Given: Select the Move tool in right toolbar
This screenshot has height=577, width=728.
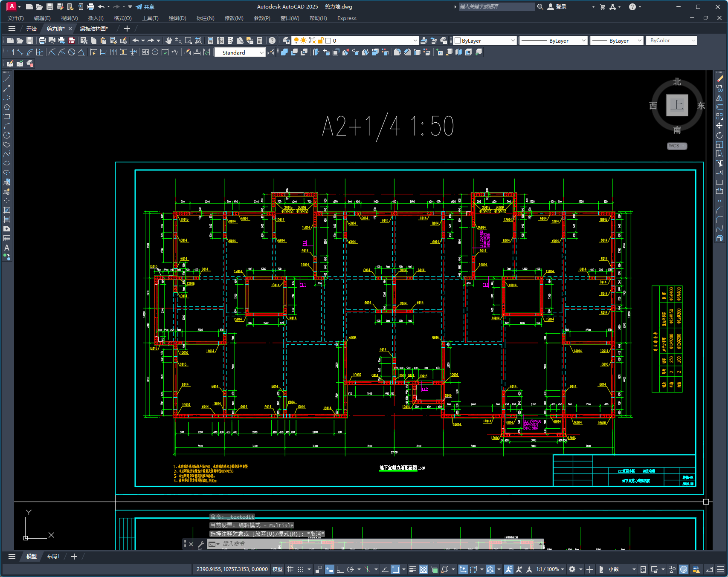Looking at the screenshot, I should click(x=719, y=126).
